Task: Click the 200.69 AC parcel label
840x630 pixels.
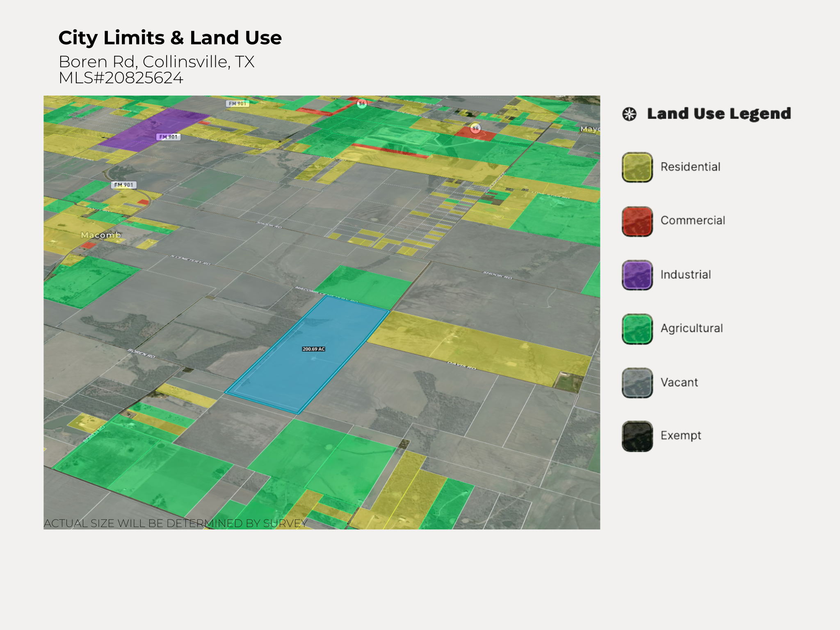Action: [x=313, y=349]
